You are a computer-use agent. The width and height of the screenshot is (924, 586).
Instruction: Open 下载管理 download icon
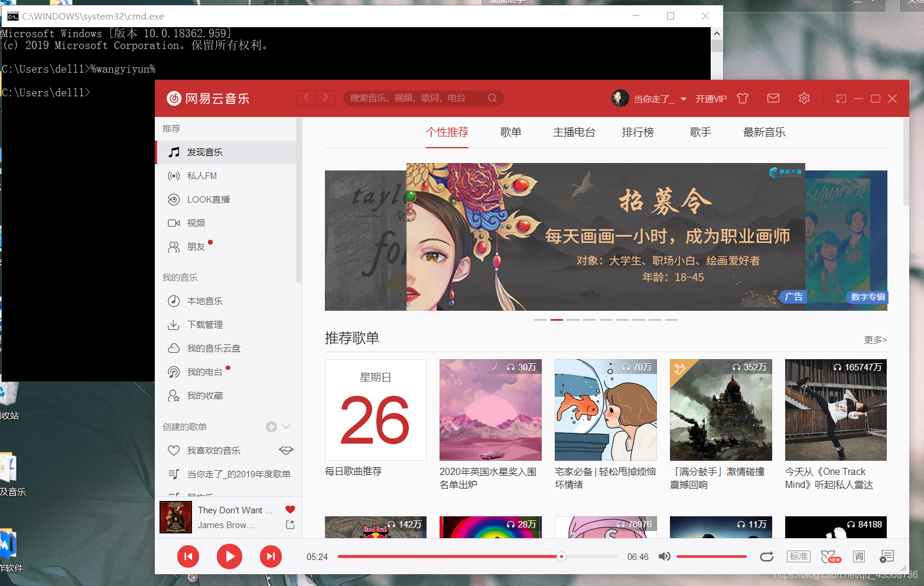(x=174, y=325)
